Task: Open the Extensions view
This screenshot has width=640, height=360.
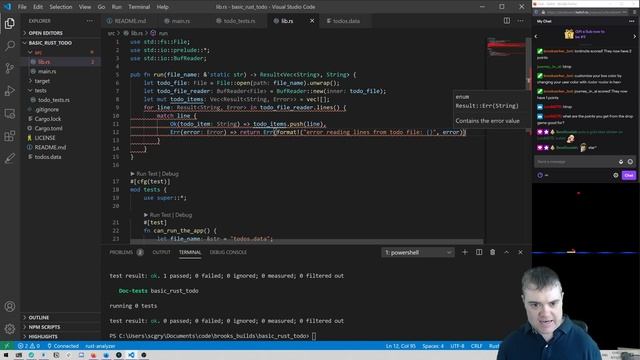Action: 10,136
